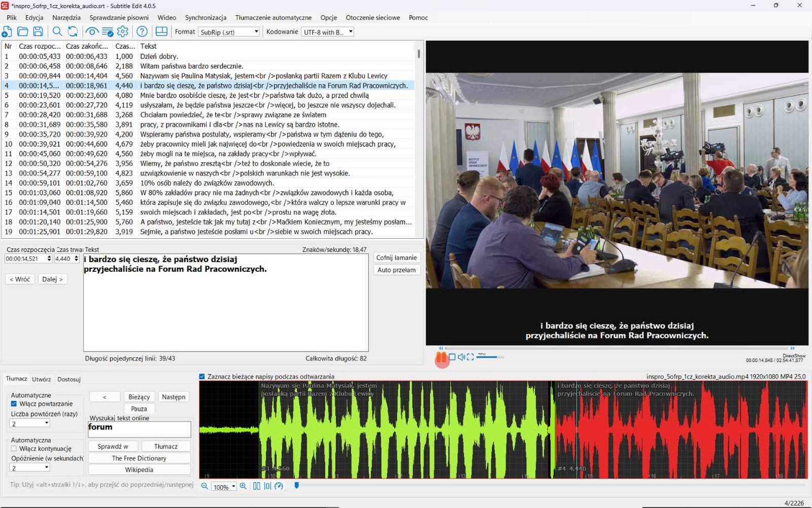Switch video player to fullscreen
Image resolution: width=812 pixels, height=508 pixels.
coord(470,357)
